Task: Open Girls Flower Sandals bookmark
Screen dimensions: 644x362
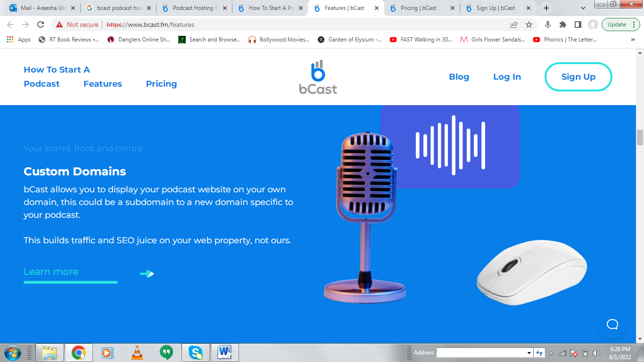Action: pyautogui.click(x=493, y=40)
